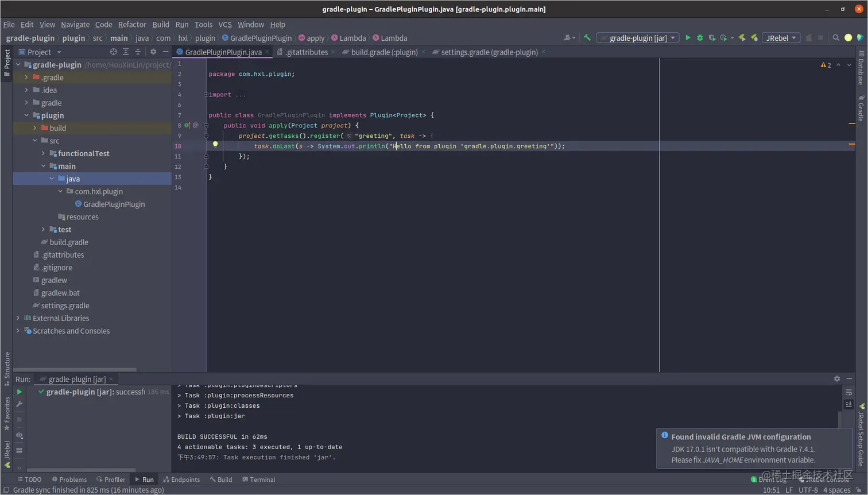Click the lightbulb intention icon on line 10
The height and width of the screenshot is (495, 868).
point(215,145)
